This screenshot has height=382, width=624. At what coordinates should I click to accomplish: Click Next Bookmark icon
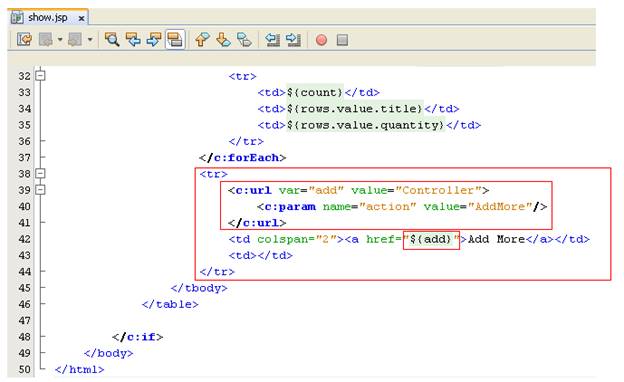(x=223, y=39)
